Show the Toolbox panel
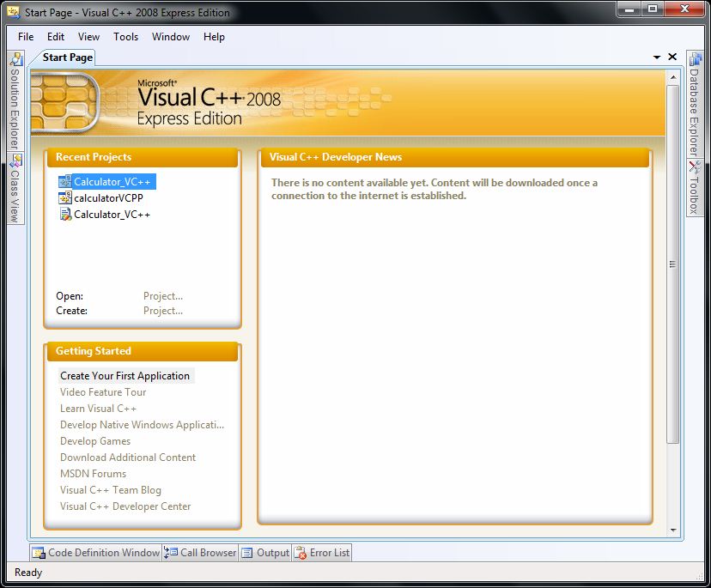 point(696,180)
